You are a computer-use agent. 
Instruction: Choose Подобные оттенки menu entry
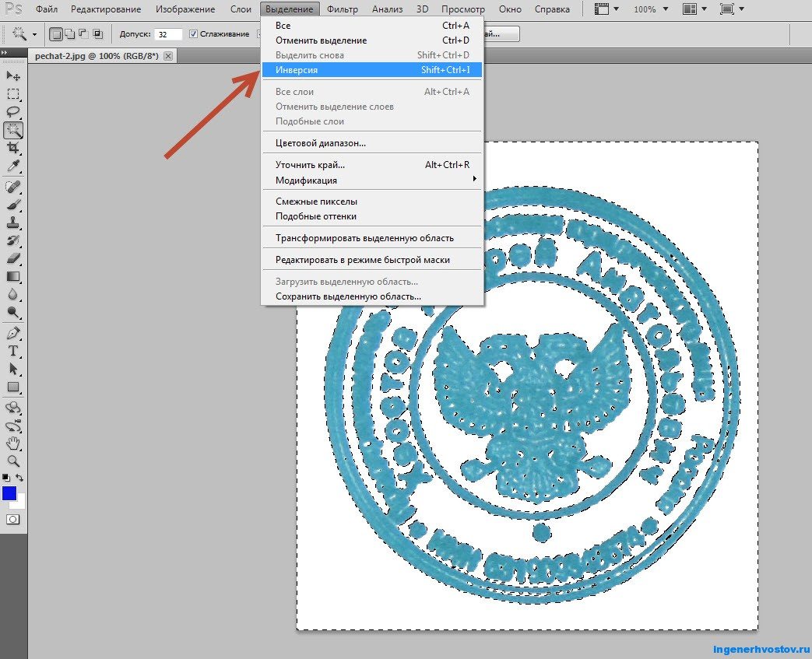372,216
